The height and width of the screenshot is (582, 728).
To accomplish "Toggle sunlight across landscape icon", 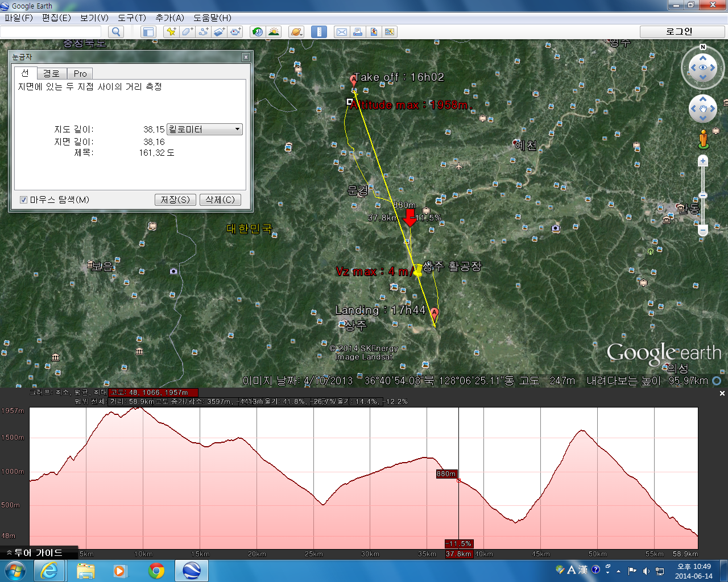I will tap(274, 32).
